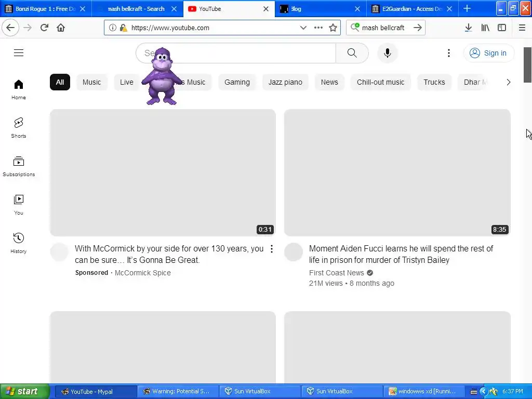Click the Bonzi Buddy purple gorilla
Image resolution: width=532 pixels, height=399 pixels.
[x=162, y=77]
